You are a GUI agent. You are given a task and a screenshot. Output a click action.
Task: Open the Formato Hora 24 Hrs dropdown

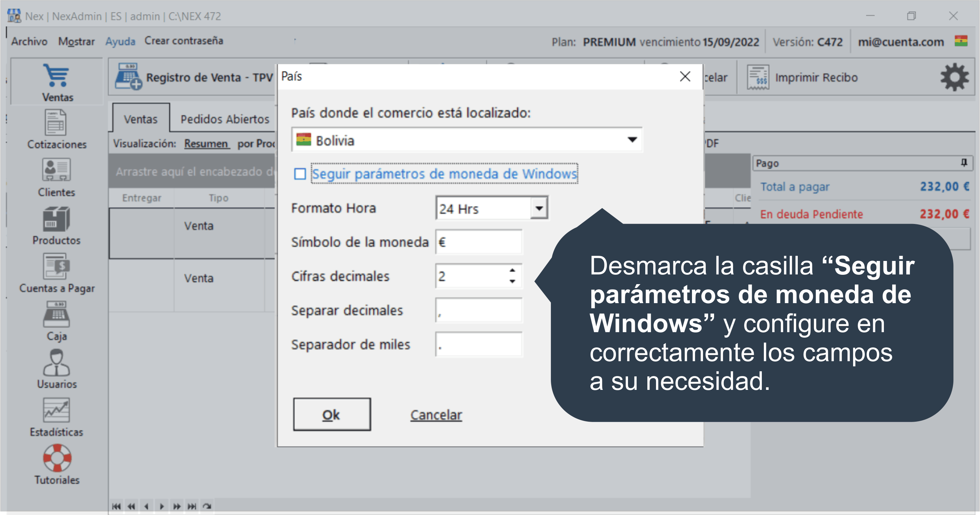tap(539, 208)
